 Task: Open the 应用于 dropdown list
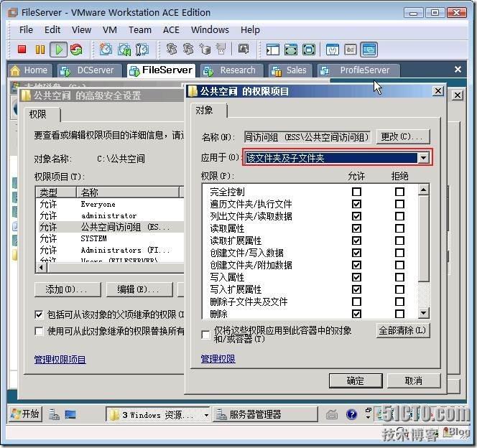(423, 158)
